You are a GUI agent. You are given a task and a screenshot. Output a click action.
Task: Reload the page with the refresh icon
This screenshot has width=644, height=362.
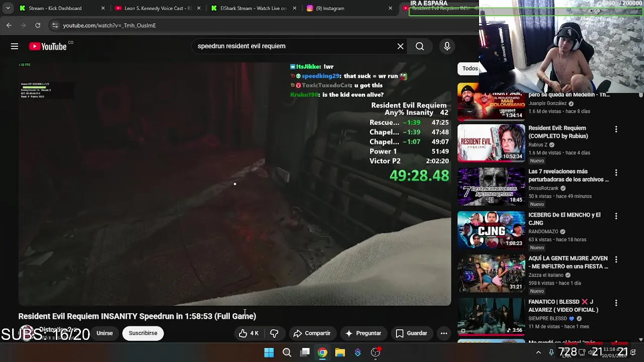pyautogui.click(x=38, y=25)
